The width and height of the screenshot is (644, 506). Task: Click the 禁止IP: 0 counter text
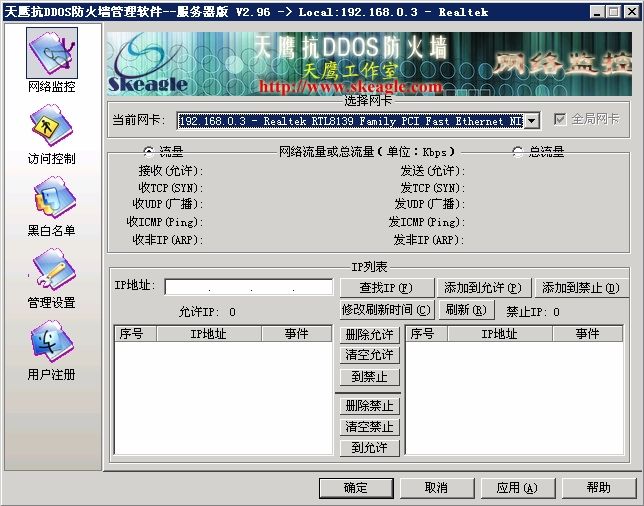click(x=533, y=312)
